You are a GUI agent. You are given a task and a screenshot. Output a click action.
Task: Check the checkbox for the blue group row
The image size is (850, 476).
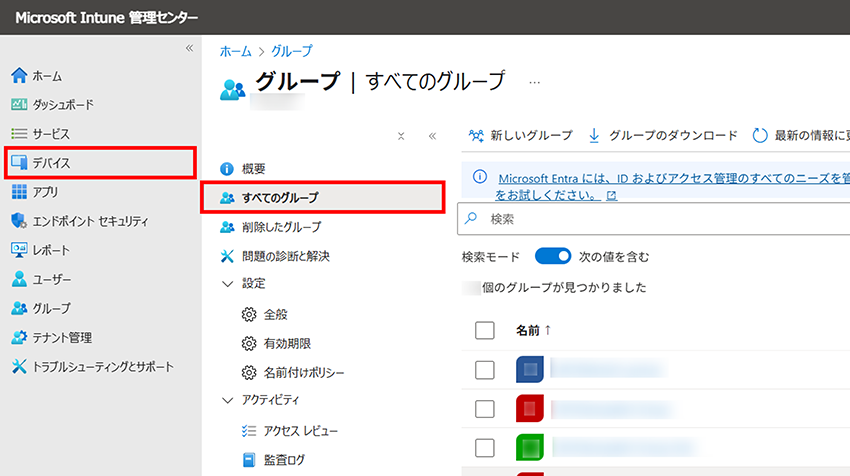point(485,370)
